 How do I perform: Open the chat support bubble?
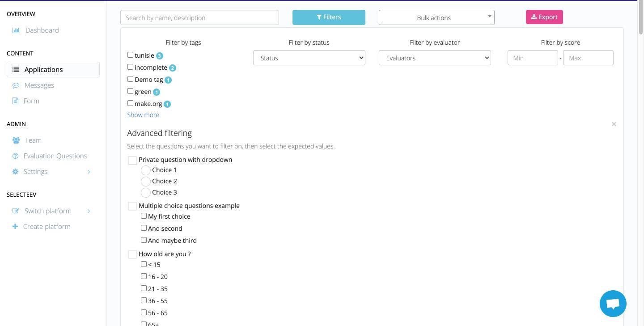[x=613, y=304]
